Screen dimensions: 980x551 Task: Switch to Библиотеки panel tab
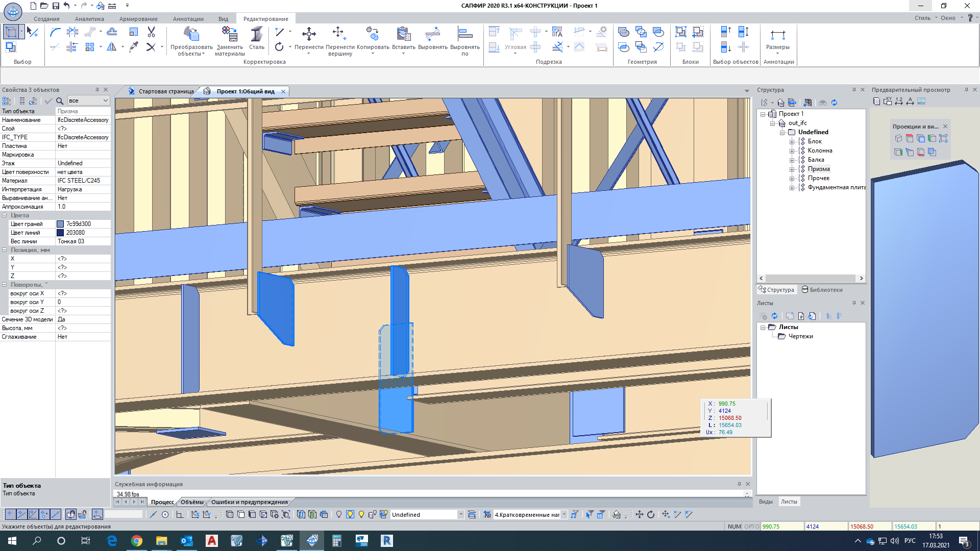coord(822,290)
